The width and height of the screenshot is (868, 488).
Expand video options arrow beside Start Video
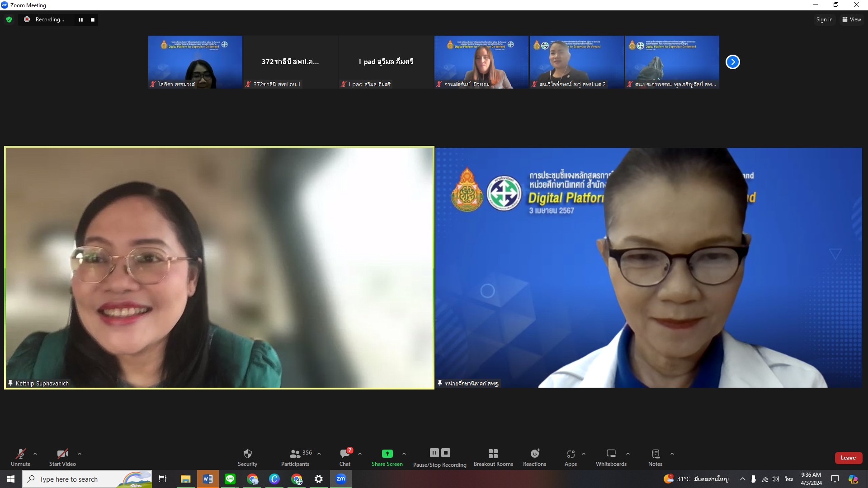80,454
